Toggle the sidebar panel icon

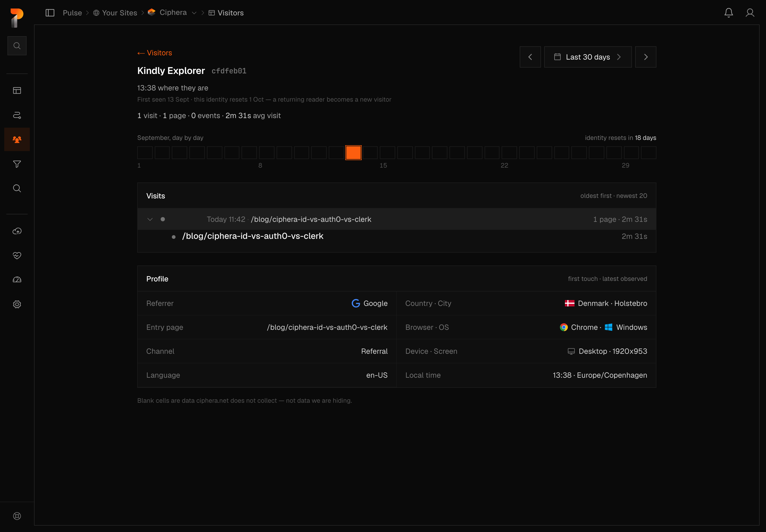click(x=50, y=13)
